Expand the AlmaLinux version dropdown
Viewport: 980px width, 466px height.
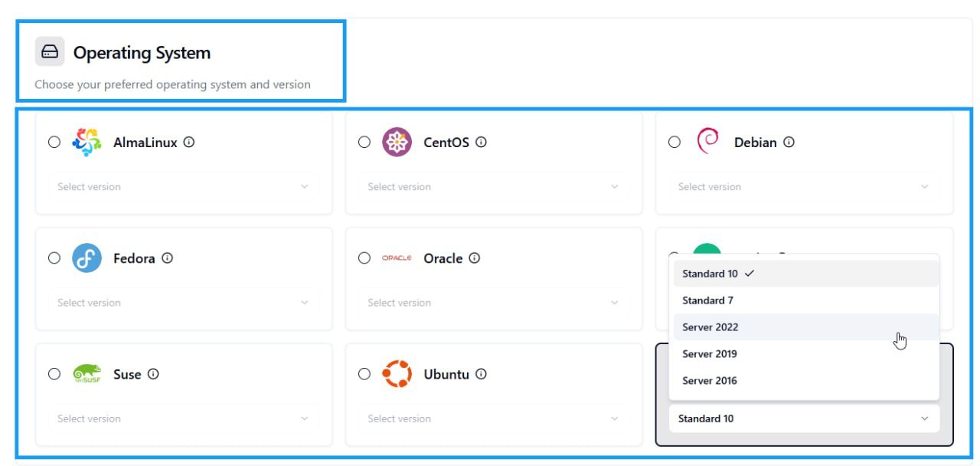point(184,186)
